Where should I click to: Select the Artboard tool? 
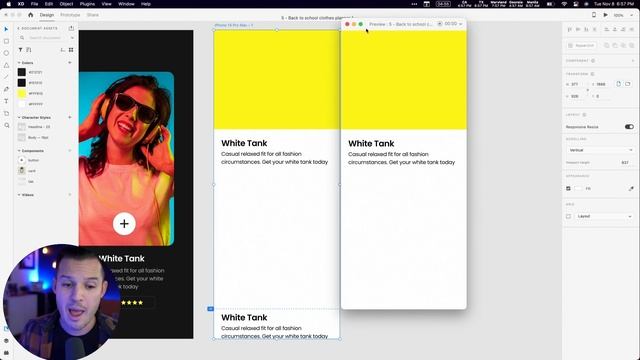[6, 113]
